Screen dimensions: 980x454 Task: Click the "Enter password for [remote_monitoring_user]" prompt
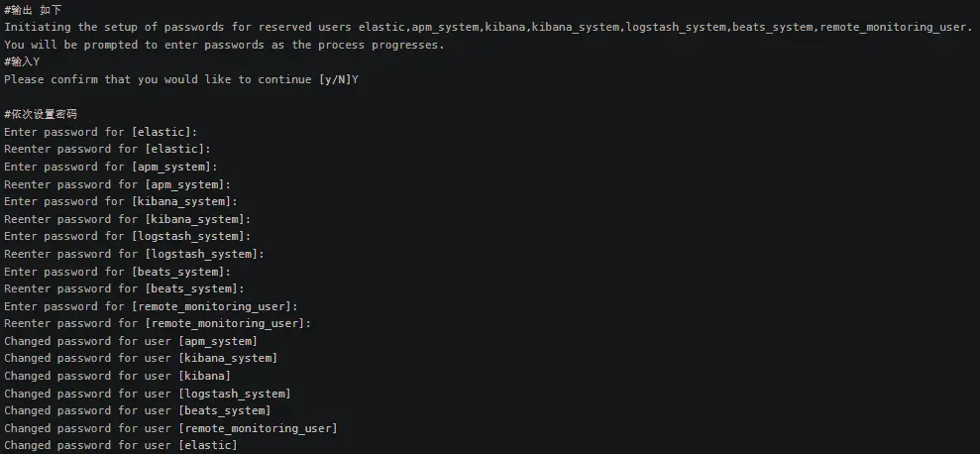(x=152, y=306)
